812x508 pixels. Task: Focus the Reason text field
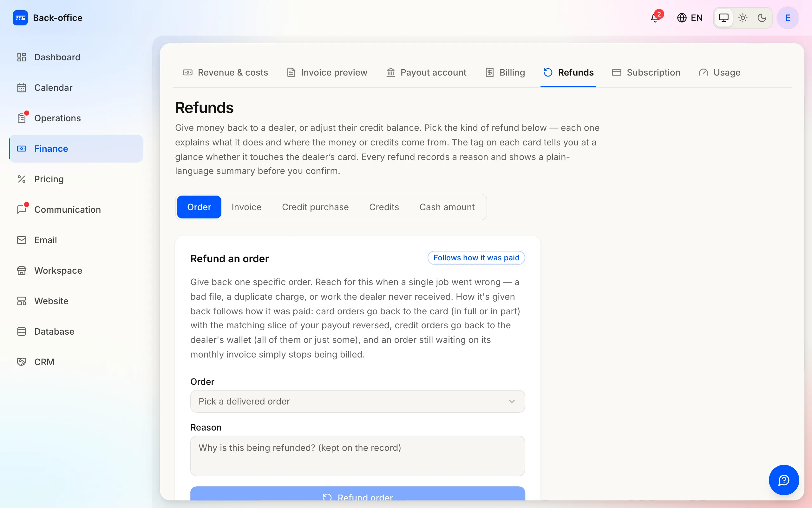pyautogui.click(x=357, y=456)
